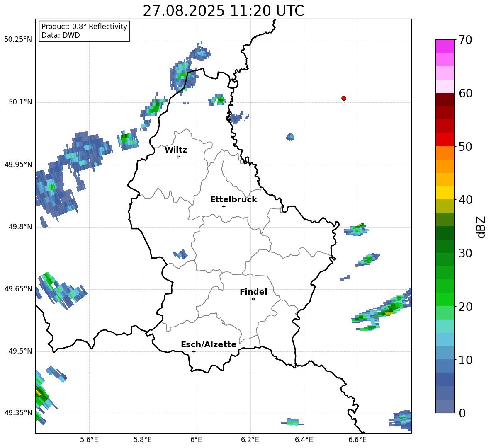Click the Findel location cross marker

coord(253,299)
